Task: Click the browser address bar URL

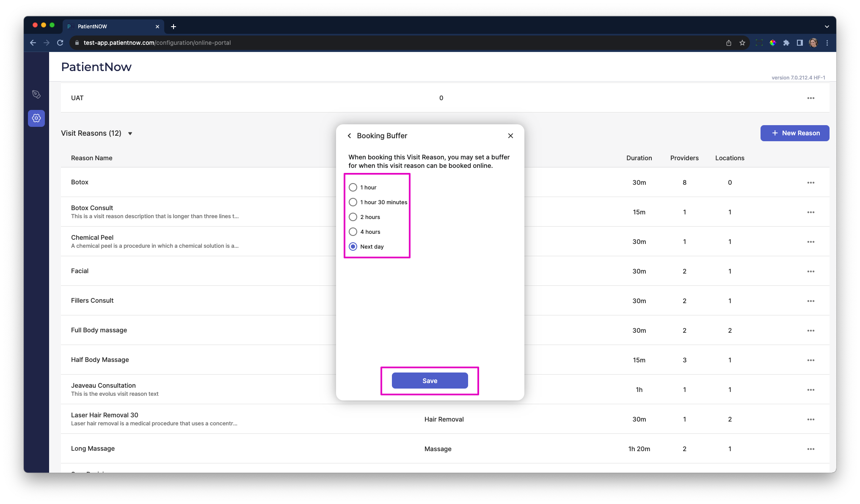Action: [x=157, y=43]
